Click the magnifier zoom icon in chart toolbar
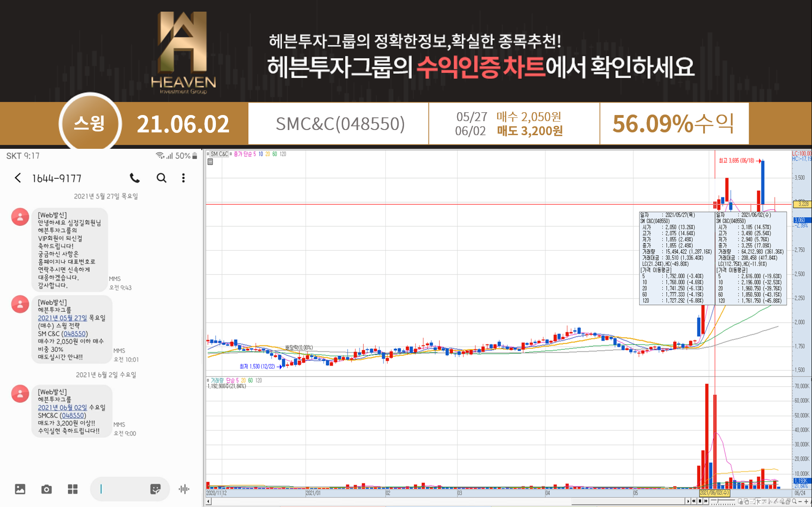This screenshot has height=507, width=812. pyautogui.click(x=794, y=501)
